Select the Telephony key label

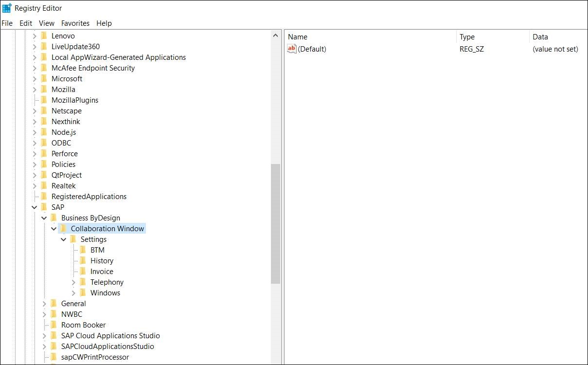[107, 282]
